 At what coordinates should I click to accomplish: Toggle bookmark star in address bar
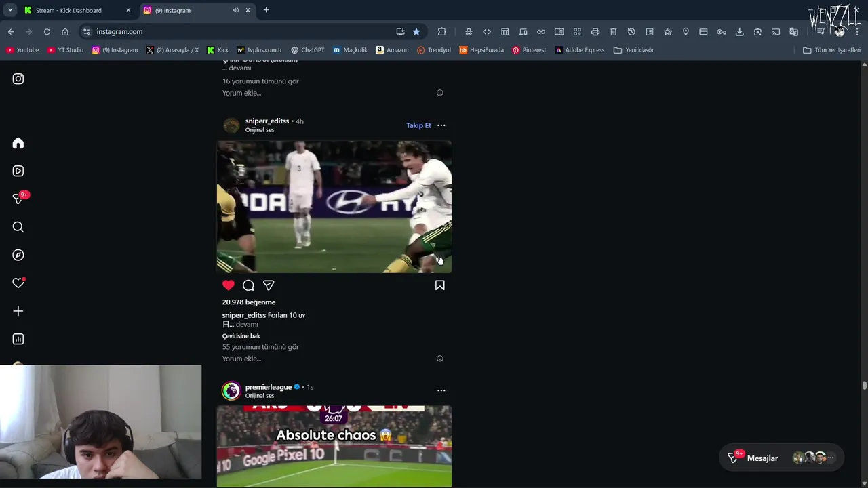click(416, 31)
